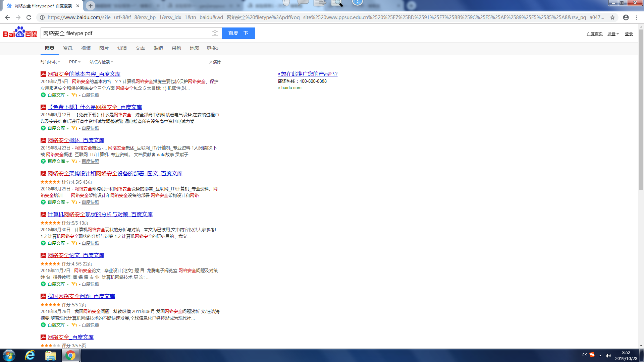Switch to the 图片 images tab
644x362 pixels.
104,48
